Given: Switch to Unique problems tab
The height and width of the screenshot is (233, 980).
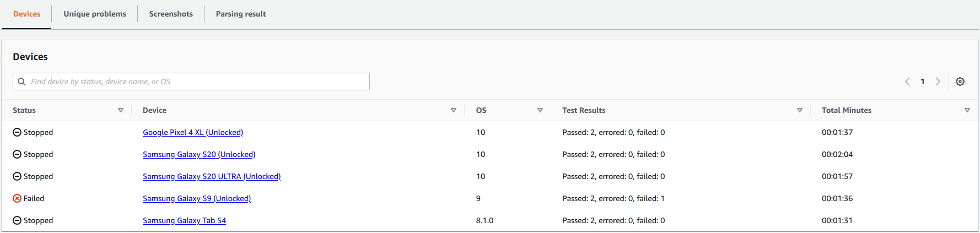Looking at the screenshot, I should 95,14.
